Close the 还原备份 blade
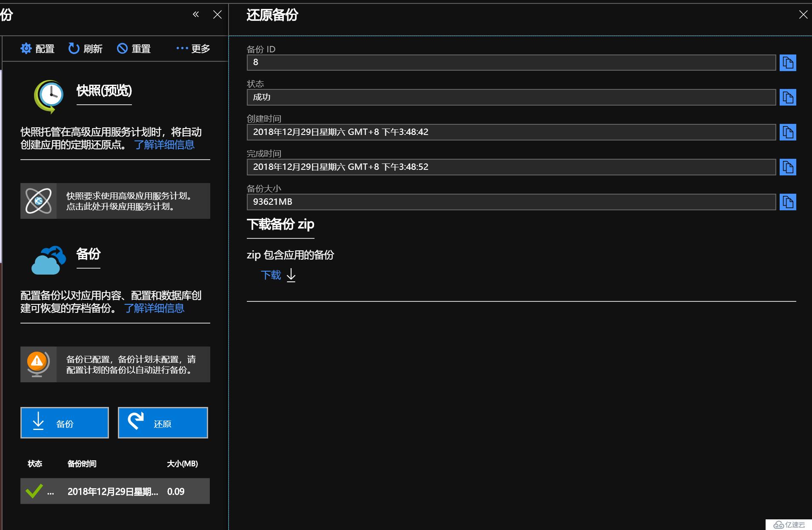Image resolution: width=812 pixels, height=530 pixels. point(803,15)
